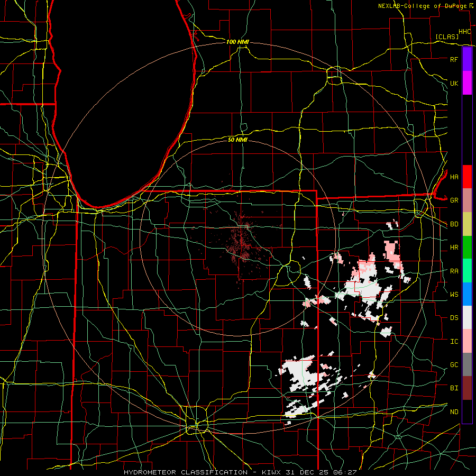476x476 pixels.
Task: Click the blue WS legend swatch
Action: tap(467, 294)
